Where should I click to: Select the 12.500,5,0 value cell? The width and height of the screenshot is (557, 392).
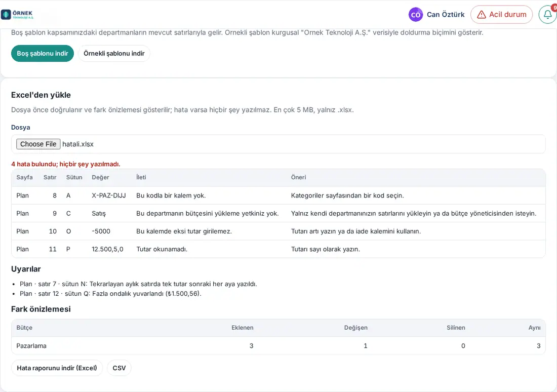click(x=108, y=249)
